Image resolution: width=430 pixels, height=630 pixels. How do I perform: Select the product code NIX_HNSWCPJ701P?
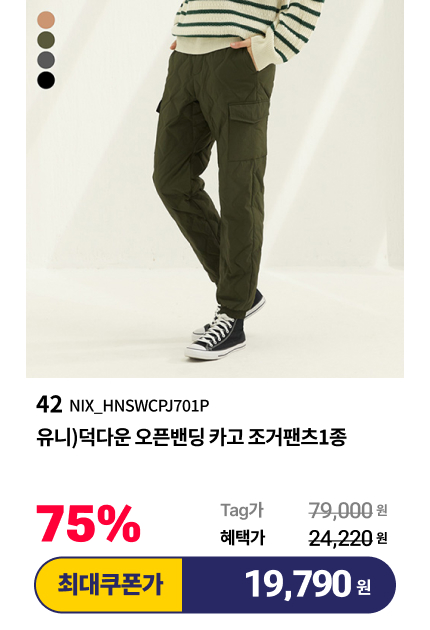coord(139,406)
